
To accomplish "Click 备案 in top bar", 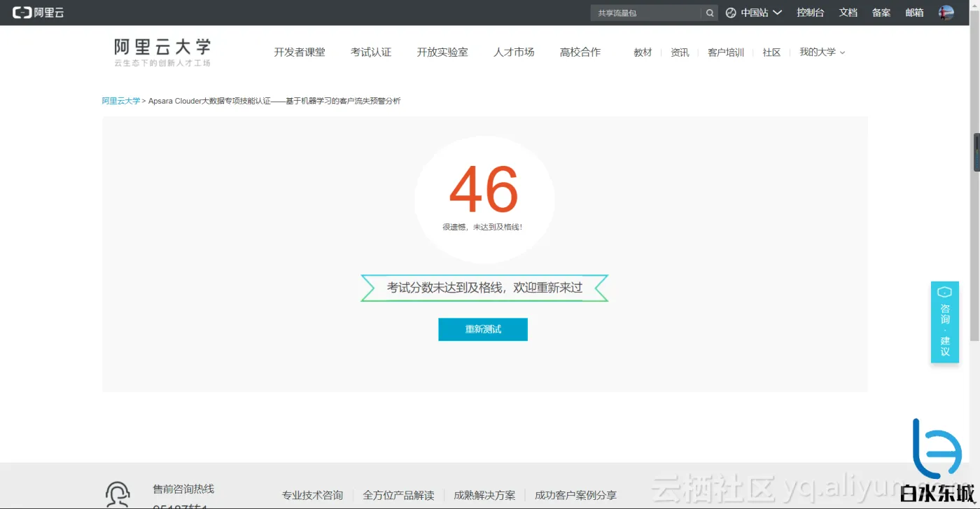I will tap(881, 13).
